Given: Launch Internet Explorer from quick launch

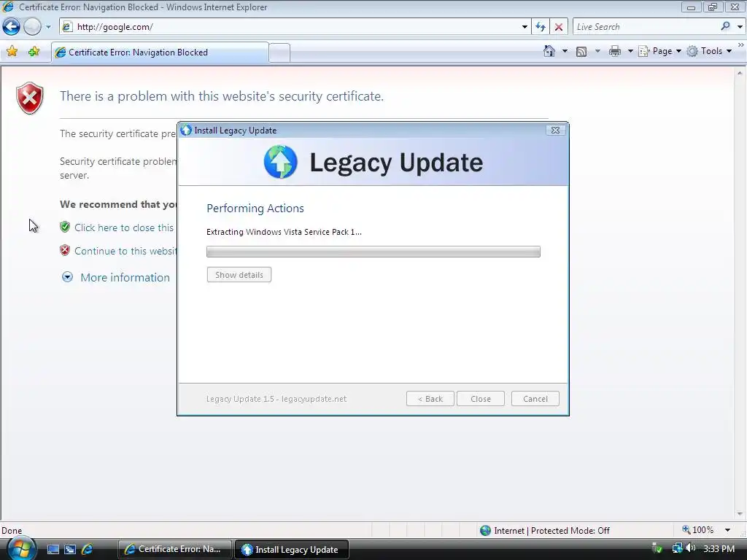Looking at the screenshot, I should (x=88, y=550).
